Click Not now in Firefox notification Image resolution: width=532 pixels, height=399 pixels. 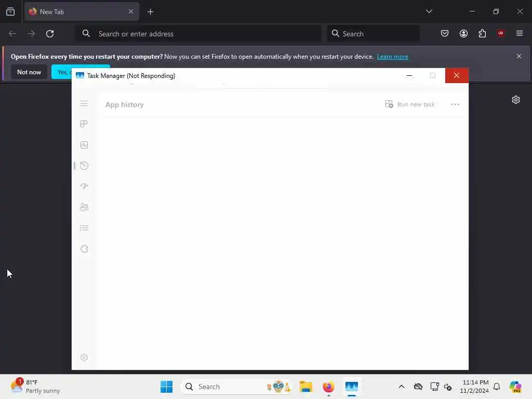click(x=29, y=72)
